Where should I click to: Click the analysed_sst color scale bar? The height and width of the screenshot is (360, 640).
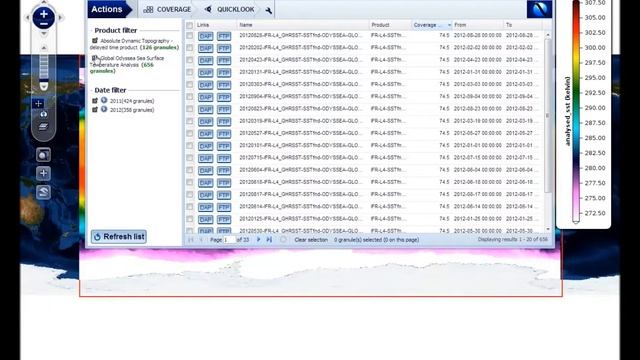[576, 112]
